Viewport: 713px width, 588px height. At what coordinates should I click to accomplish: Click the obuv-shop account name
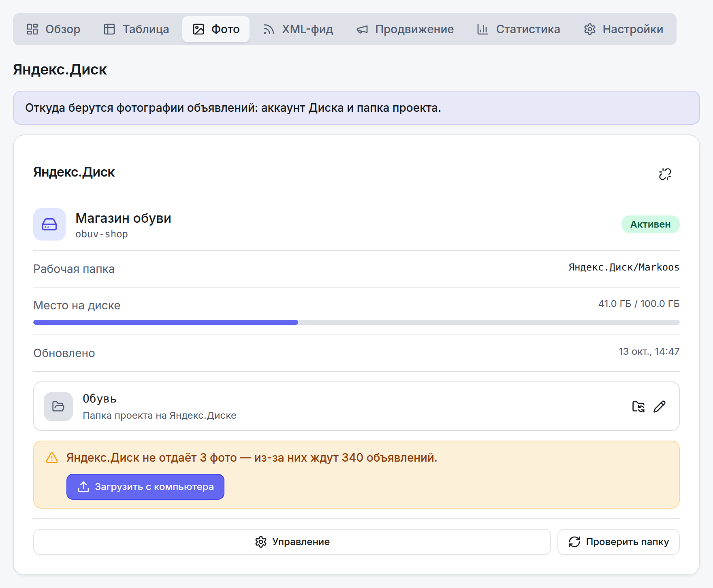point(102,234)
